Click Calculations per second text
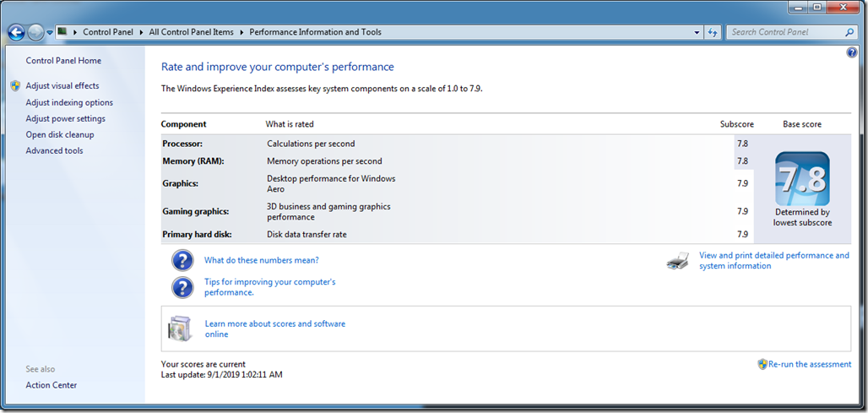 click(311, 144)
